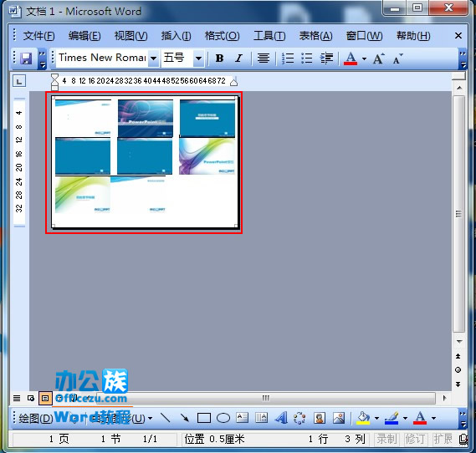This screenshot has width=476, height=453.
Task: Switch to Print Layout view button
Action: 45,398
